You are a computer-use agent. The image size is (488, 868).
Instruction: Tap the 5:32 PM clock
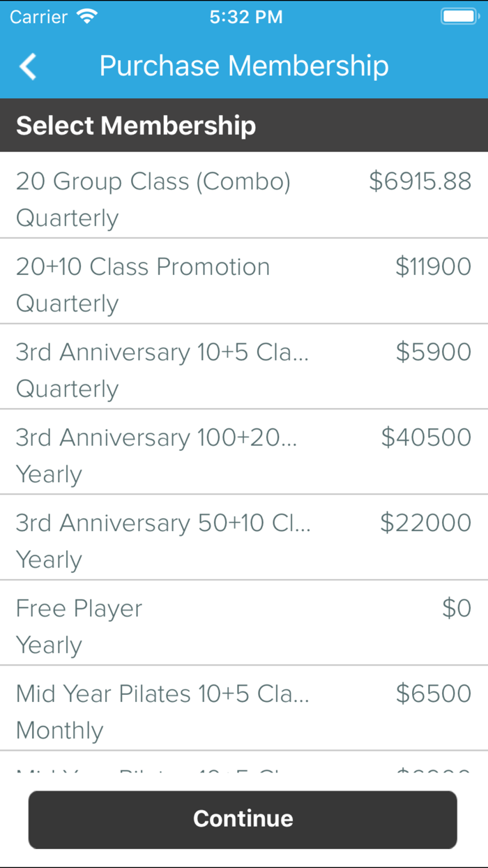tap(246, 17)
